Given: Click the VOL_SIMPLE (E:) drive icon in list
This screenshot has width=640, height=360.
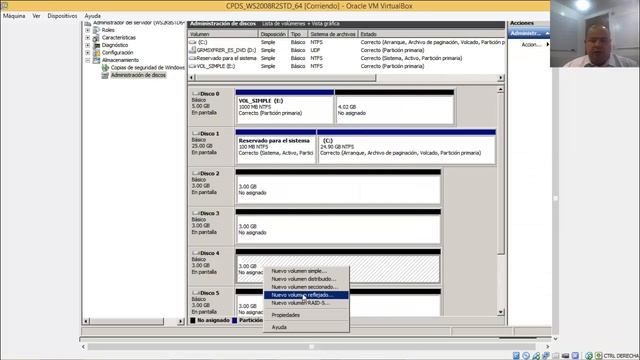Looking at the screenshot, I should tap(193, 66).
